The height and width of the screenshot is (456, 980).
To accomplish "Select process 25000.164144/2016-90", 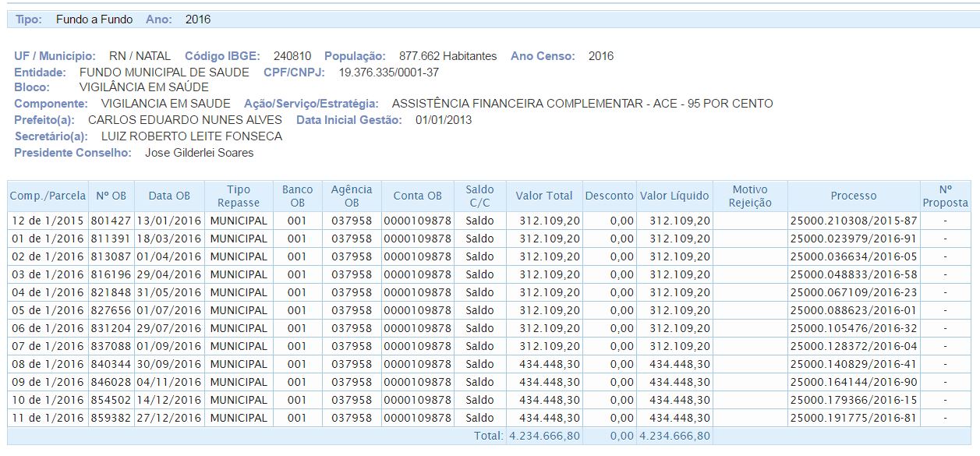I will [x=854, y=382].
